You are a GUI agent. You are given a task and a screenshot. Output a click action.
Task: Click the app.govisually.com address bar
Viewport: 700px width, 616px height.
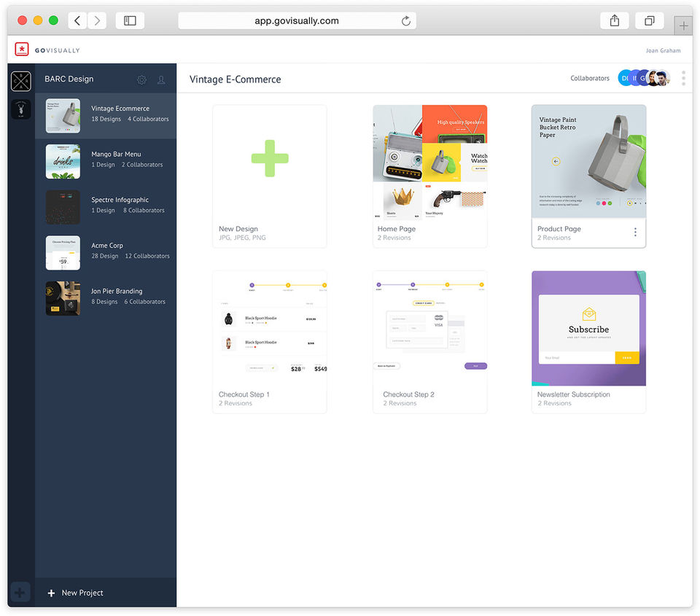pos(297,21)
